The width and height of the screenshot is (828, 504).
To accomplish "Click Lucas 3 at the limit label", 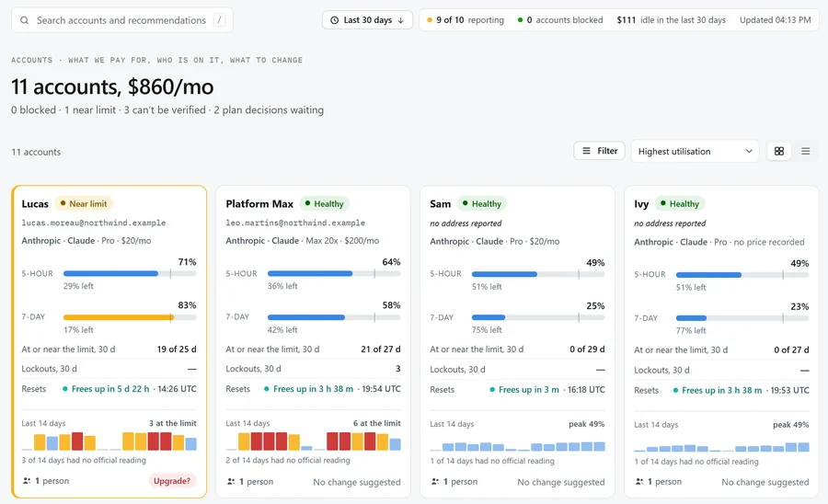I will click(173, 423).
